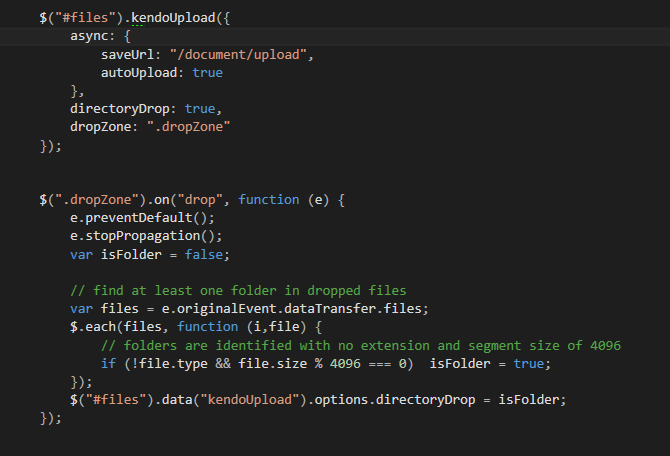Click file.size in the condition

[272, 364]
